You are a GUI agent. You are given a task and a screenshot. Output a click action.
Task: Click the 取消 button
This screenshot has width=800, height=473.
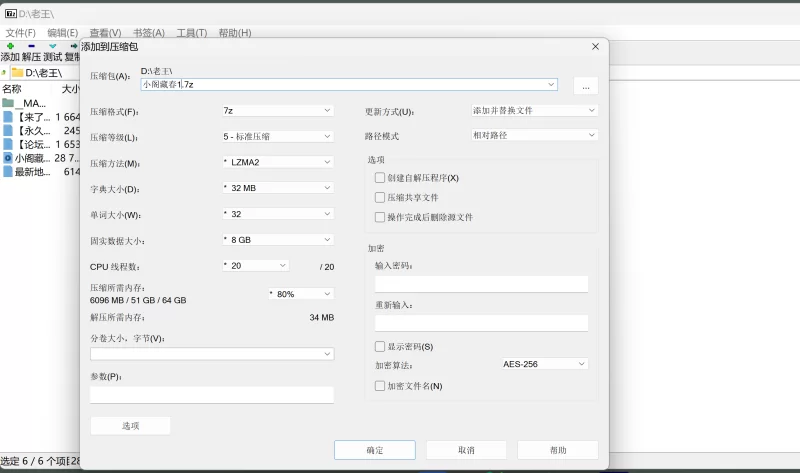click(466, 450)
